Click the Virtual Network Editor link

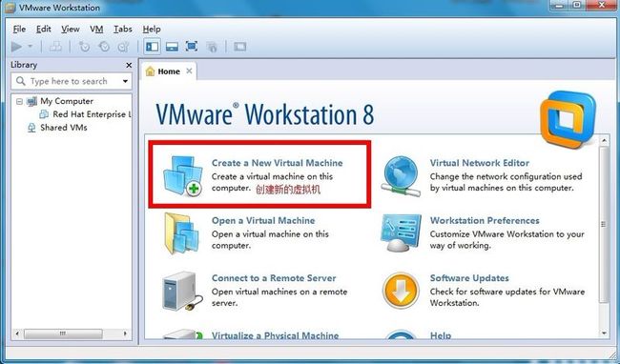(480, 163)
